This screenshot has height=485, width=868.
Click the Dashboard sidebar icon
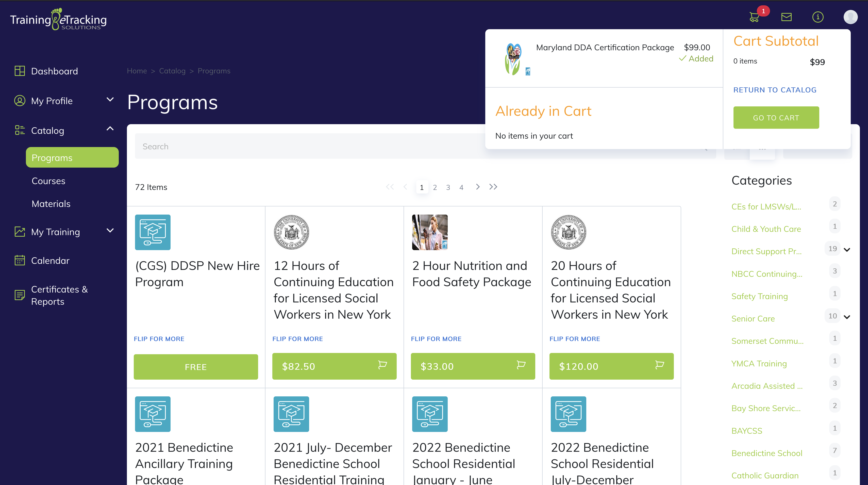[20, 71]
